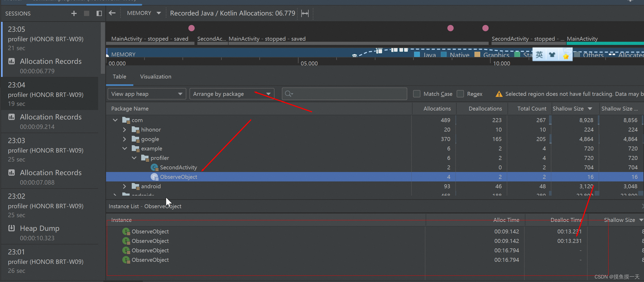Focus the class filter search field
The height and width of the screenshot is (282, 644).
344,94
